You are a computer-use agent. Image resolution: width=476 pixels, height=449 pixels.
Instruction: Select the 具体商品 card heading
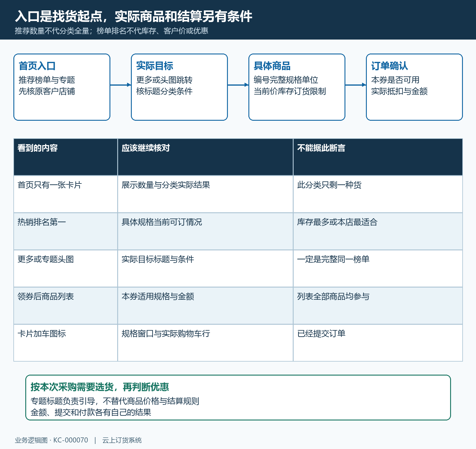(272, 66)
